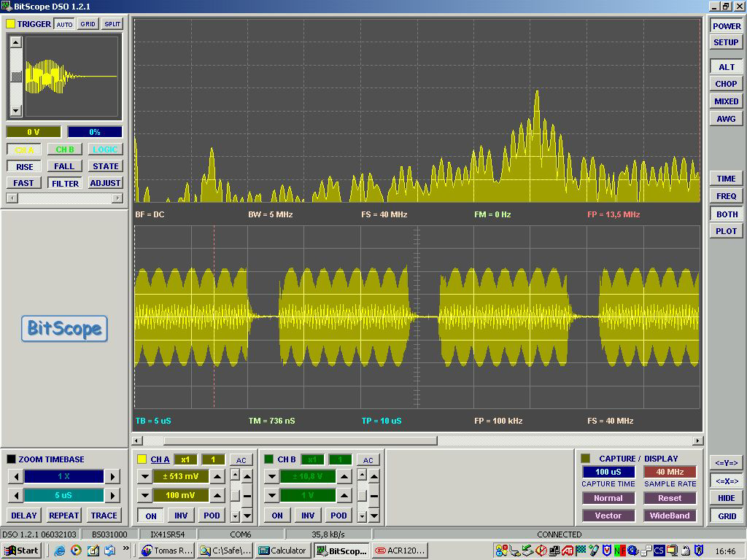Toggle INV for channel A

tap(181, 516)
